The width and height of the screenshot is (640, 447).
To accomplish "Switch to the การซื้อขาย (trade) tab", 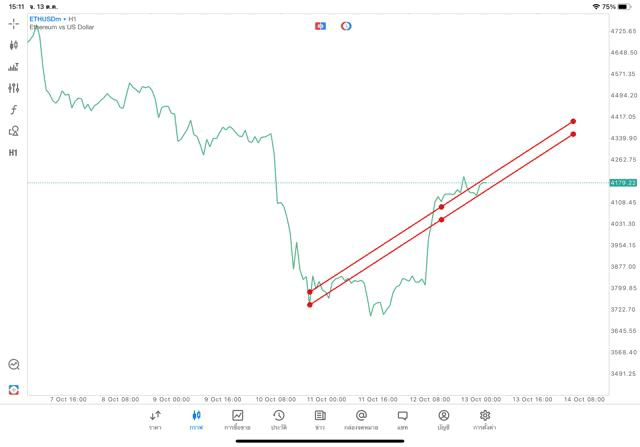I will (237, 420).
